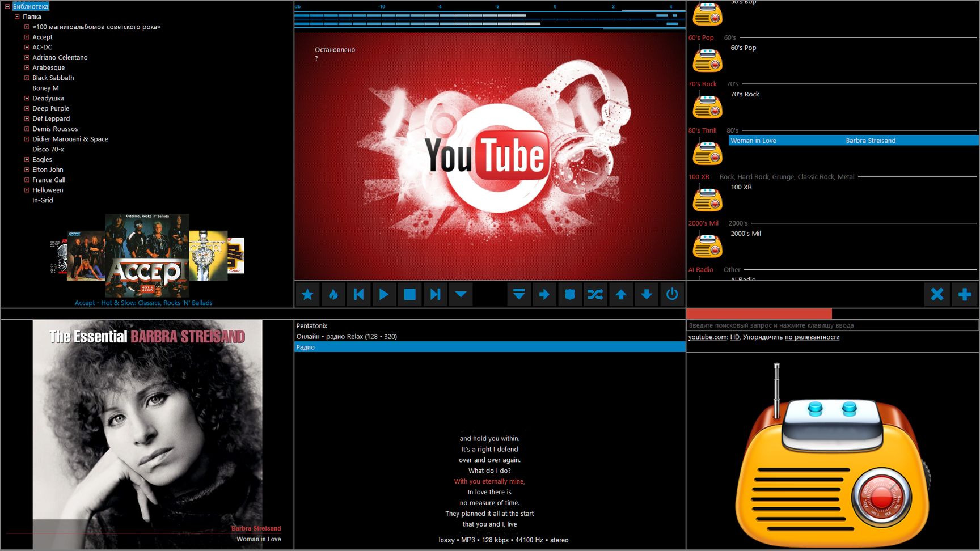Select Eagles in the library tree
The height and width of the screenshot is (551, 980).
tap(42, 159)
